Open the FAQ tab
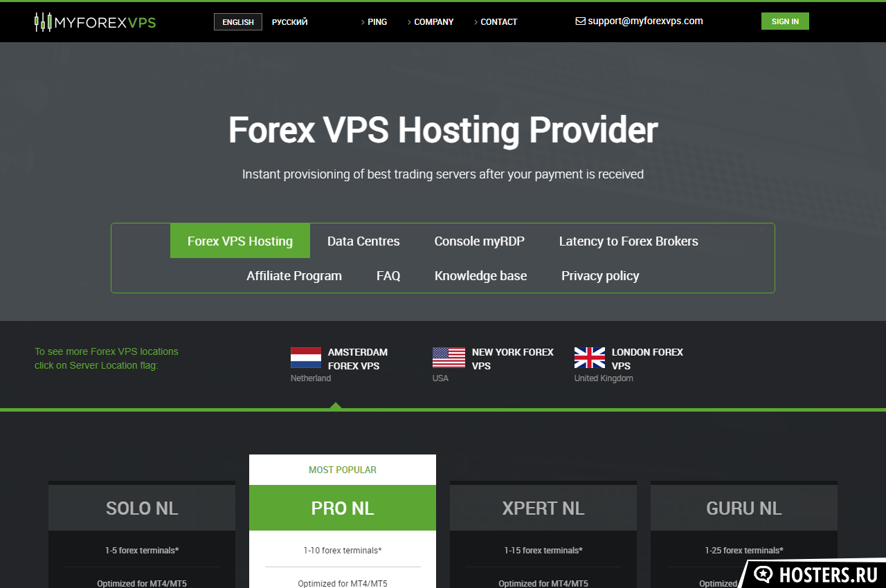886x588 pixels. point(388,275)
